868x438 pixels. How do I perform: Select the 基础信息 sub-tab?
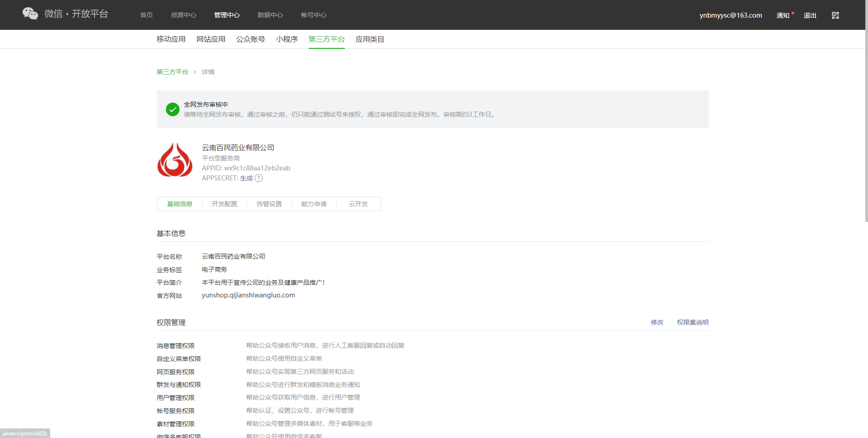[x=179, y=204]
